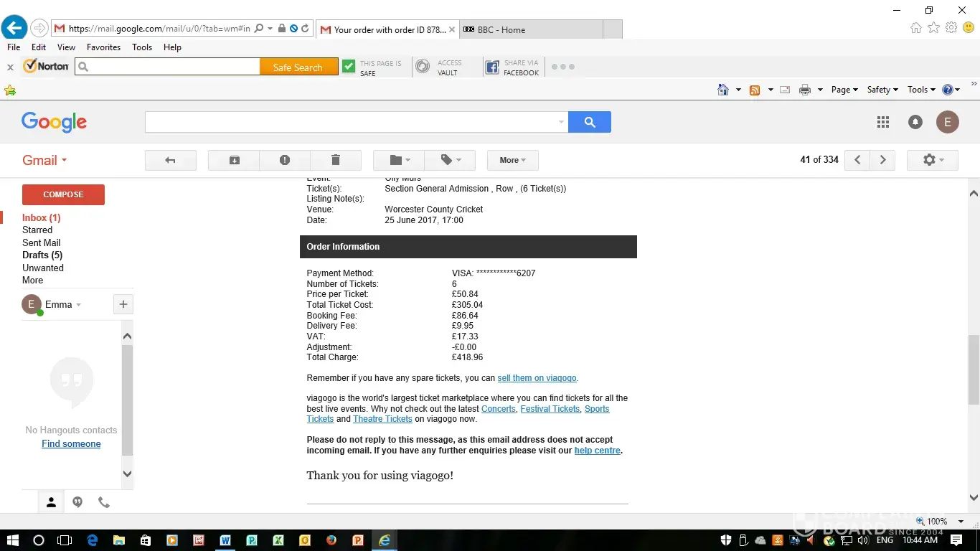Show Gmail search options arrow
This screenshot has height=551, width=980.
point(561,122)
